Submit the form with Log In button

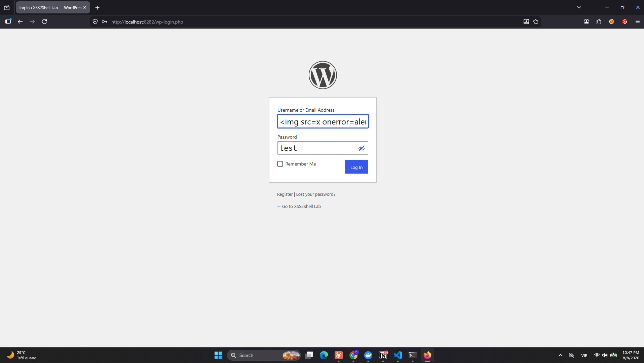(356, 167)
